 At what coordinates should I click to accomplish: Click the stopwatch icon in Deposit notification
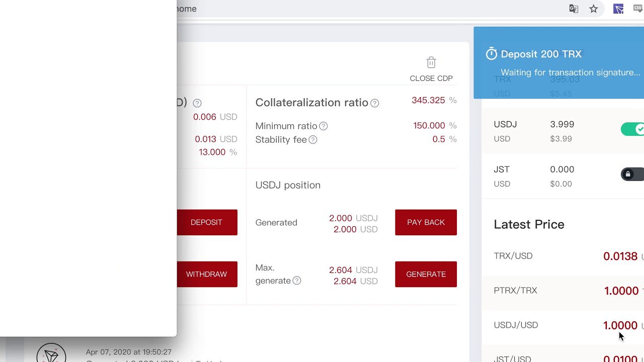pyautogui.click(x=492, y=54)
